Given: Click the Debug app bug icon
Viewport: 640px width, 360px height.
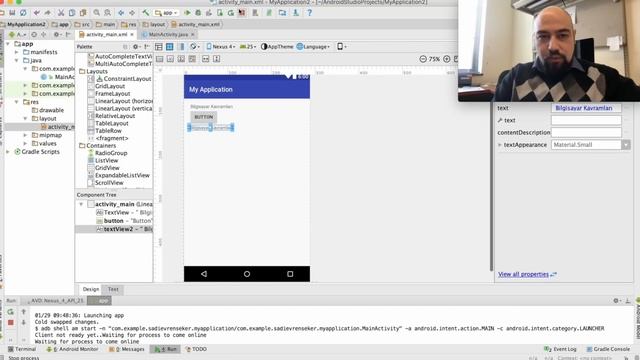Looking at the screenshot, I should click(x=198, y=13).
